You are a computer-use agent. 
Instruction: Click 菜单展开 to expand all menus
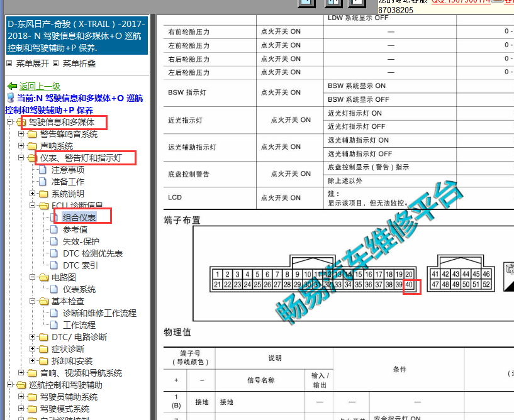(x=33, y=64)
